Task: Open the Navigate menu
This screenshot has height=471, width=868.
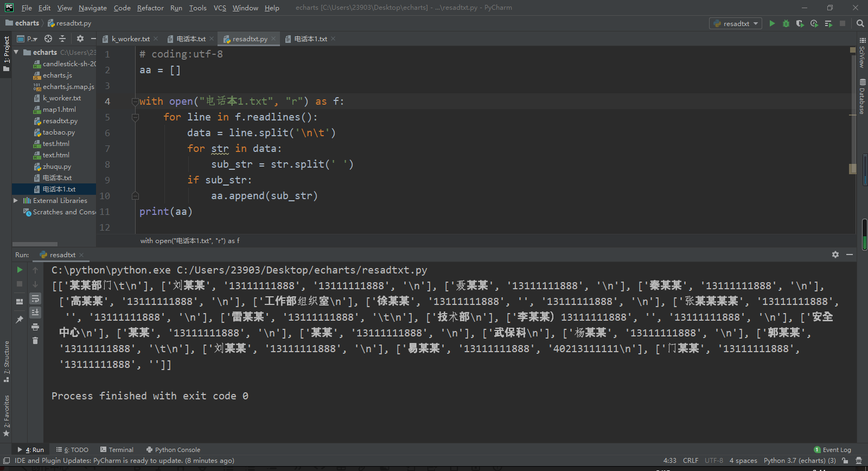Action: coord(93,8)
